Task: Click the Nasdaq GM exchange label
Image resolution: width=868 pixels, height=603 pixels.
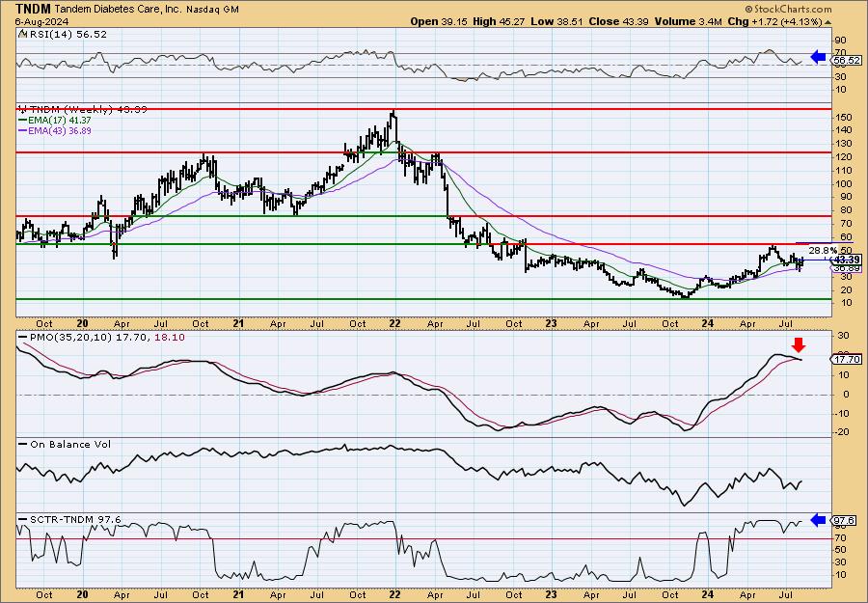Action: [212, 10]
